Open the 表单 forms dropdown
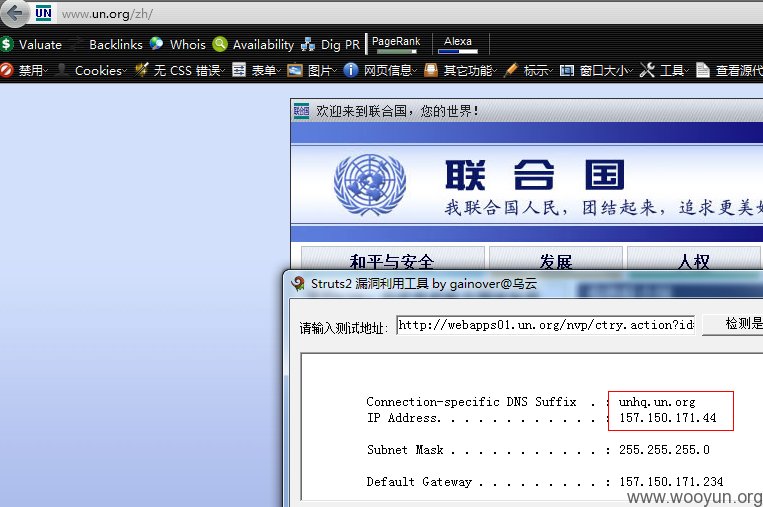 (266, 71)
